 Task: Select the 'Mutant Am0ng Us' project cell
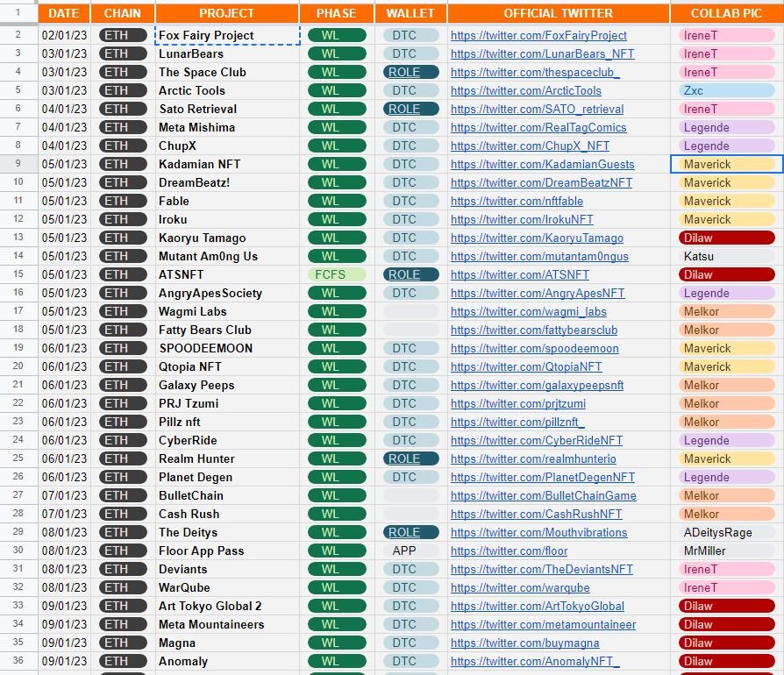point(227,256)
